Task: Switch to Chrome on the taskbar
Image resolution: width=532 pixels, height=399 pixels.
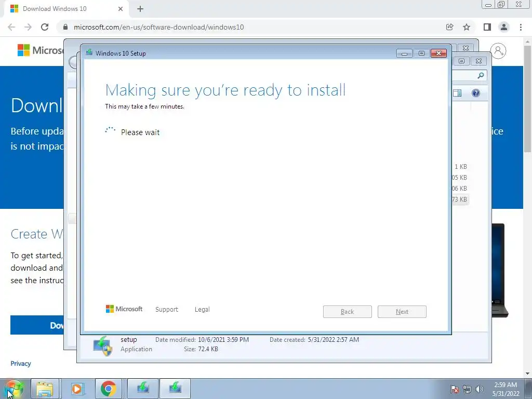Action: (x=108, y=389)
